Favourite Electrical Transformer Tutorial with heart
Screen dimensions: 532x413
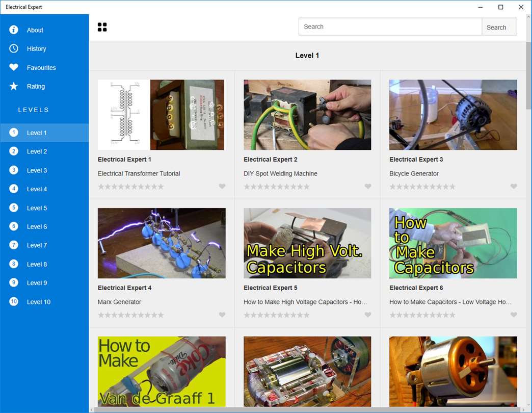pyautogui.click(x=222, y=186)
